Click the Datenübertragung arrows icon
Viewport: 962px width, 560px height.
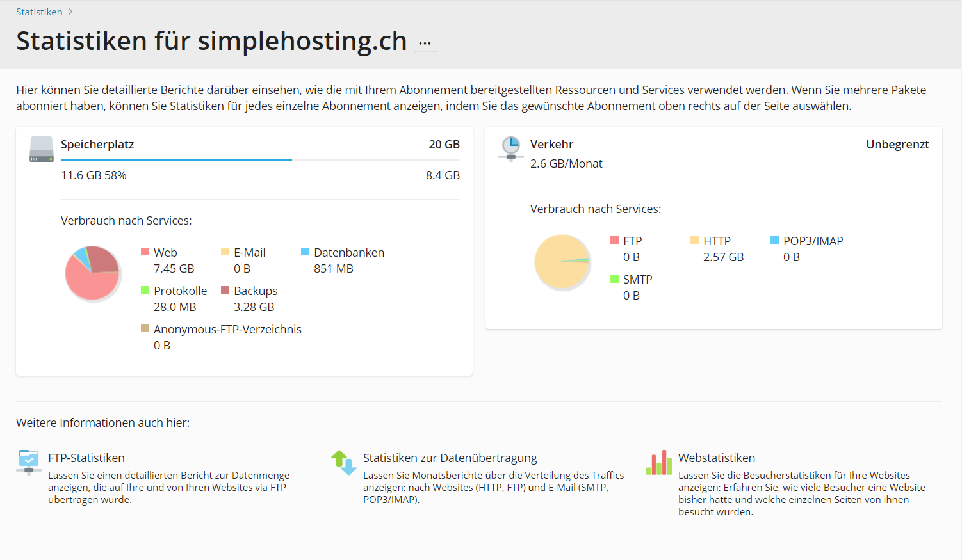343,462
